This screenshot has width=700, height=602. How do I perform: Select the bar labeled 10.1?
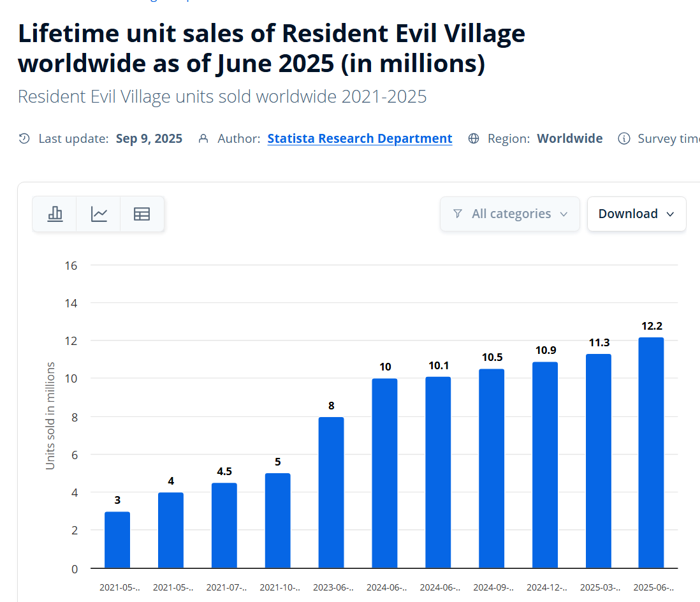tap(438, 473)
